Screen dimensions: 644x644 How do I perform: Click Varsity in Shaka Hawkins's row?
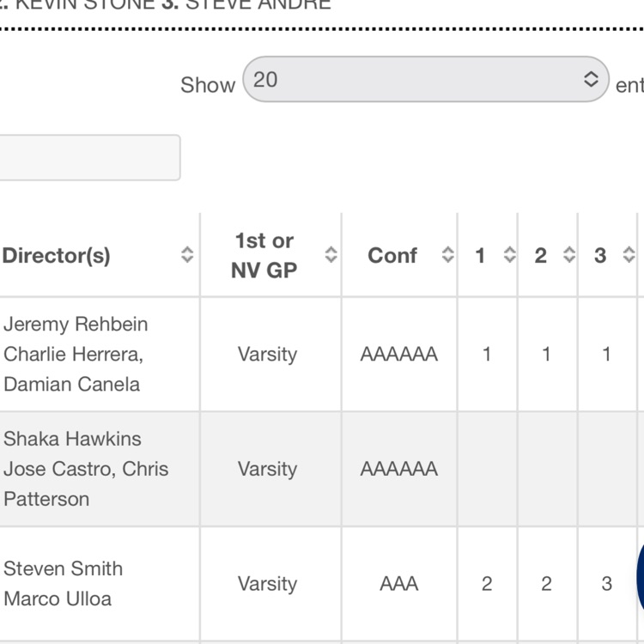[x=267, y=469]
